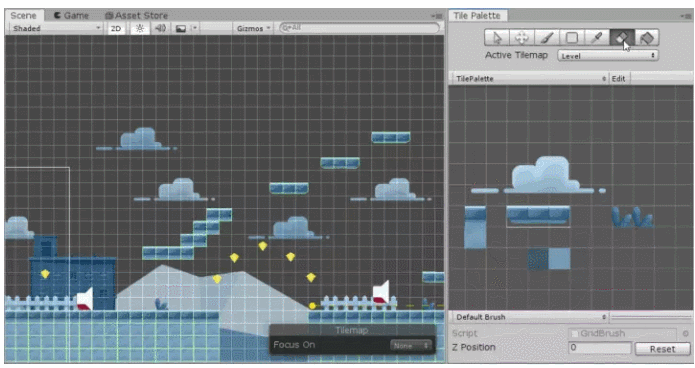Select the arrow Select tool in Tile Palette

(x=496, y=38)
